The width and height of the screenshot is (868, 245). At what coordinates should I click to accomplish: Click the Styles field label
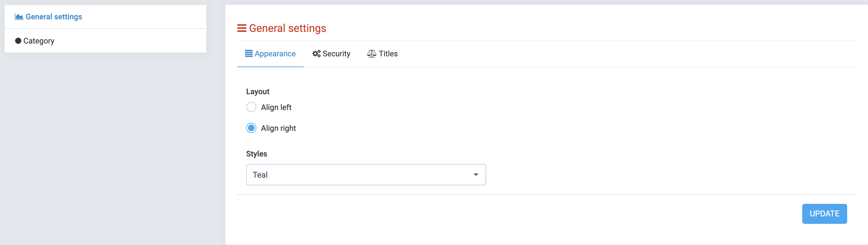pyautogui.click(x=256, y=154)
